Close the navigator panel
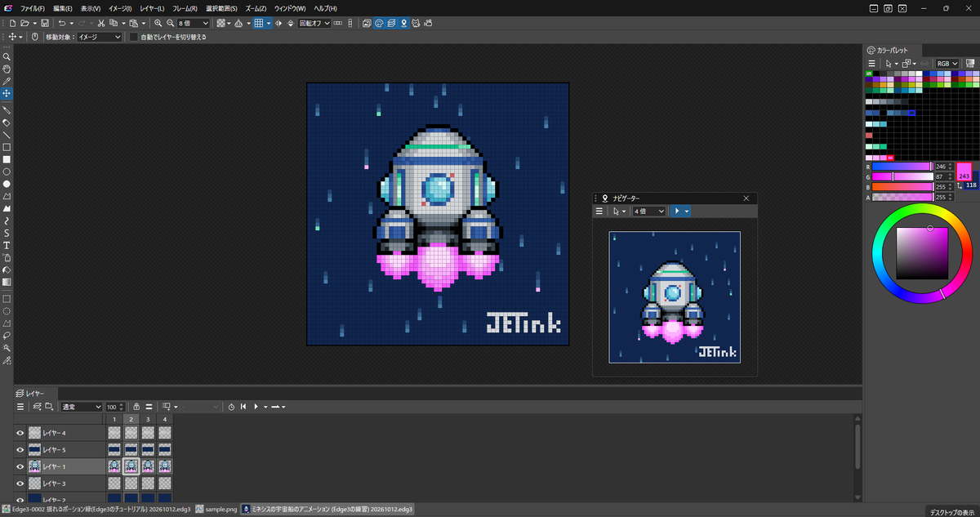 click(x=746, y=198)
